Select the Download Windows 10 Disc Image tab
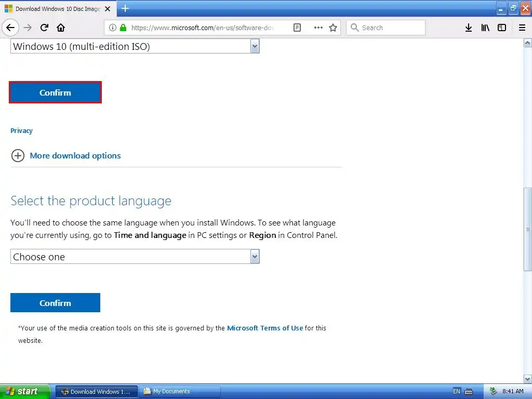532x399 pixels. click(x=58, y=9)
